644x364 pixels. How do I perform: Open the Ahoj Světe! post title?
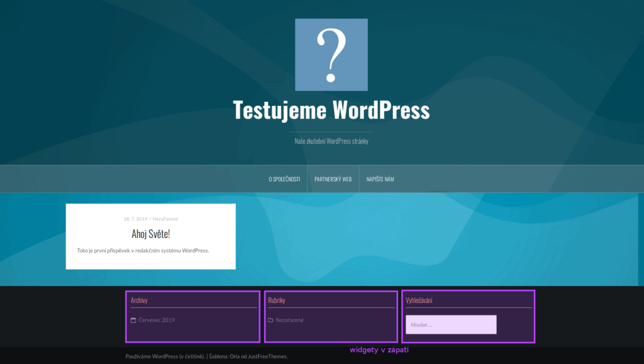(151, 234)
